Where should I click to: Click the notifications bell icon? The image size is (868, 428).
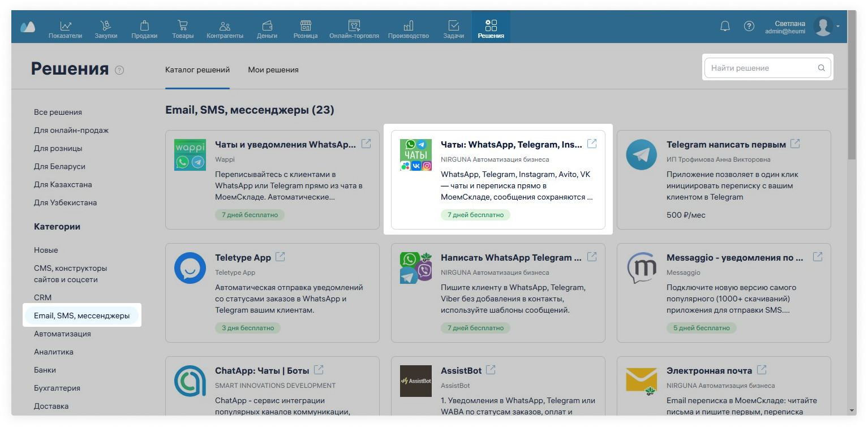coord(725,26)
